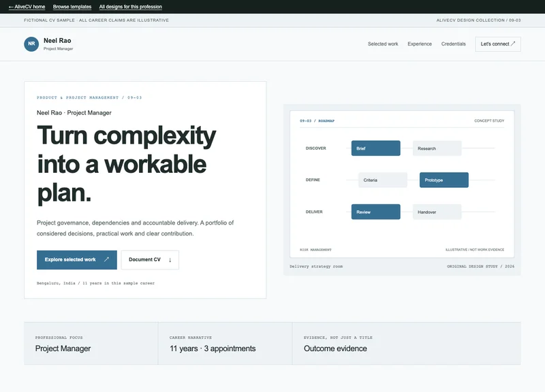Click the 09-03 / ROADMAP heading
This screenshot has height=392, width=545.
coord(317,121)
